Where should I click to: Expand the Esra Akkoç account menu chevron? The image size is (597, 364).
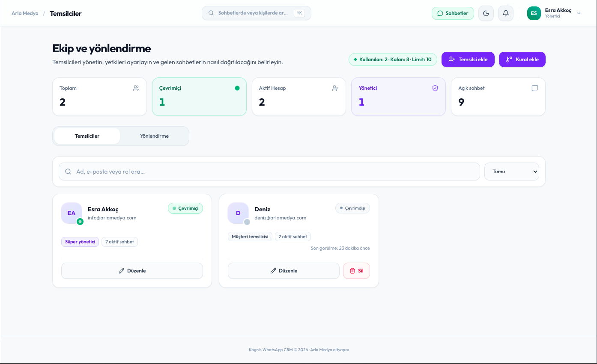[x=579, y=13]
